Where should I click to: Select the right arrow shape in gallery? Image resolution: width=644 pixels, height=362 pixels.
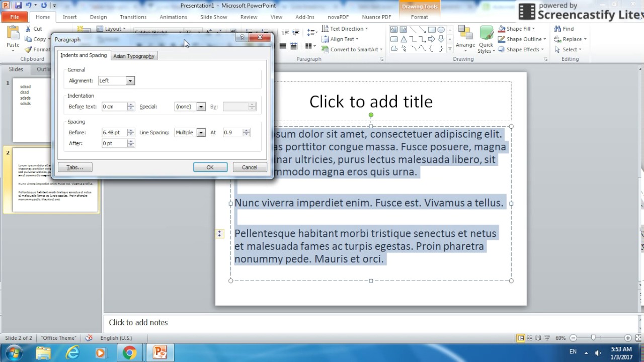pyautogui.click(x=432, y=39)
